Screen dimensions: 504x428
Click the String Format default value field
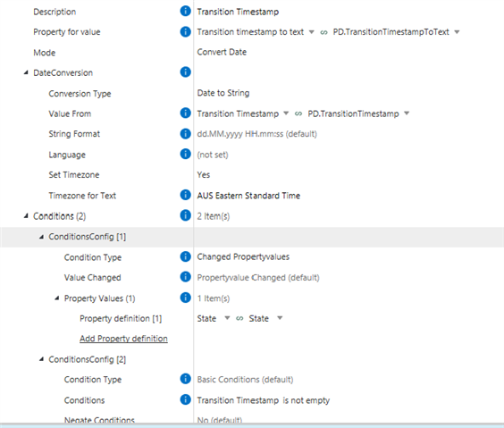pos(256,134)
